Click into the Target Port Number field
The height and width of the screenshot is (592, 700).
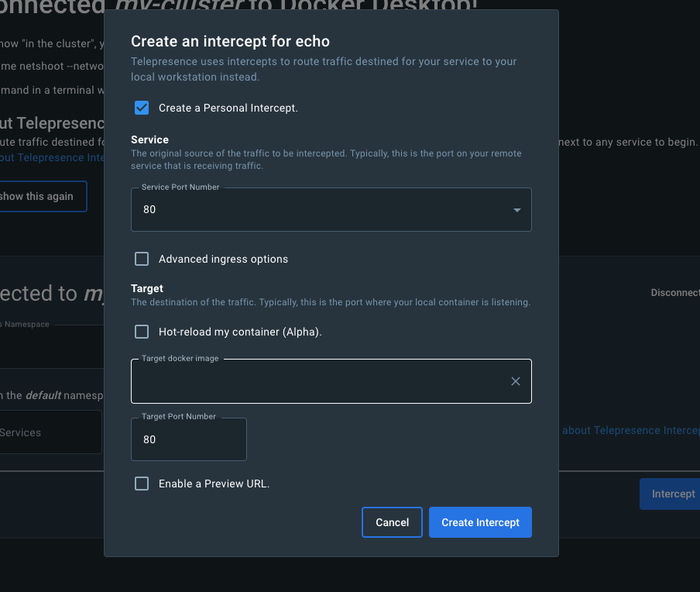188,439
